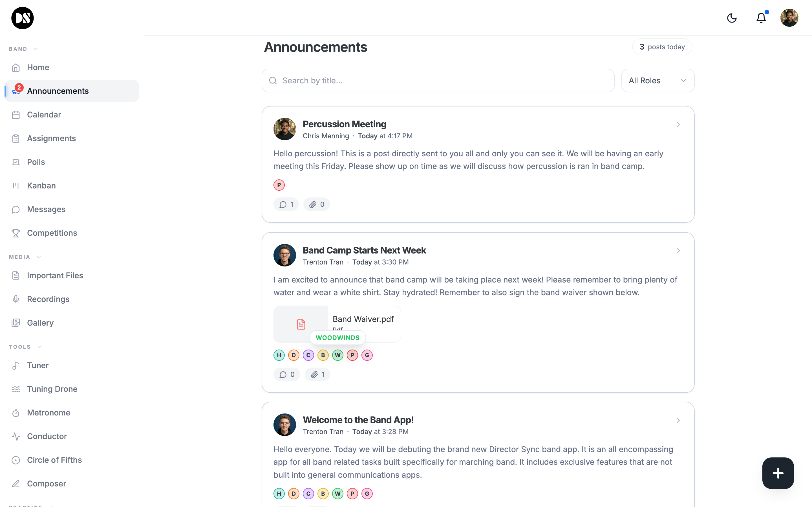
Task: Open the Kanban board
Action: click(x=41, y=185)
